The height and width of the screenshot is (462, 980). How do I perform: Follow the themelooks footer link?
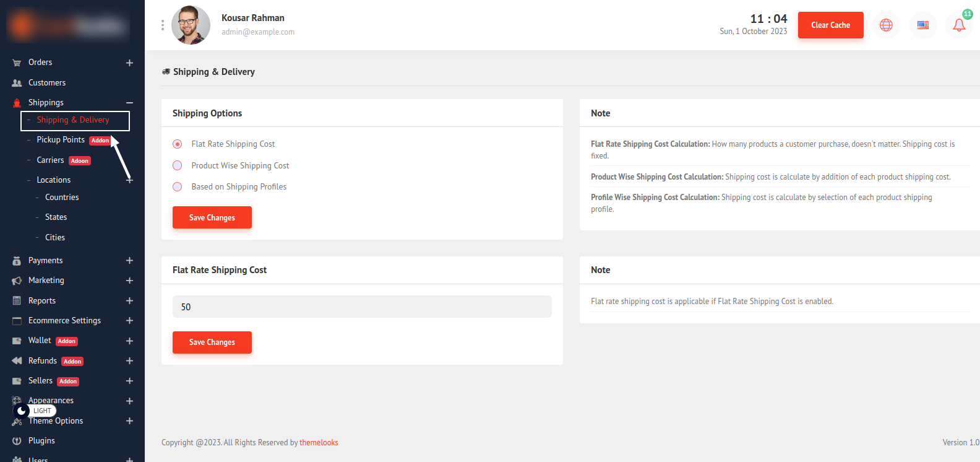(x=319, y=442)
